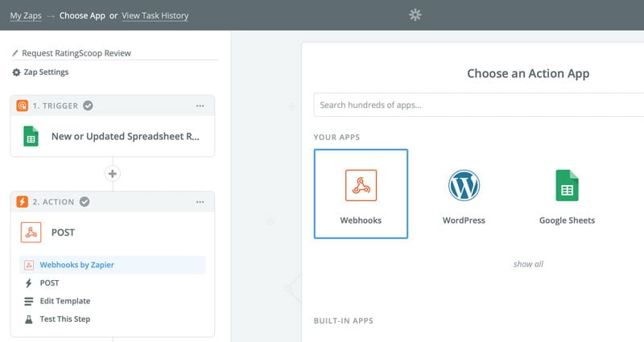
Task: Click the Google Sheets logo in Your Apps
Action: [x=567, y=185]
